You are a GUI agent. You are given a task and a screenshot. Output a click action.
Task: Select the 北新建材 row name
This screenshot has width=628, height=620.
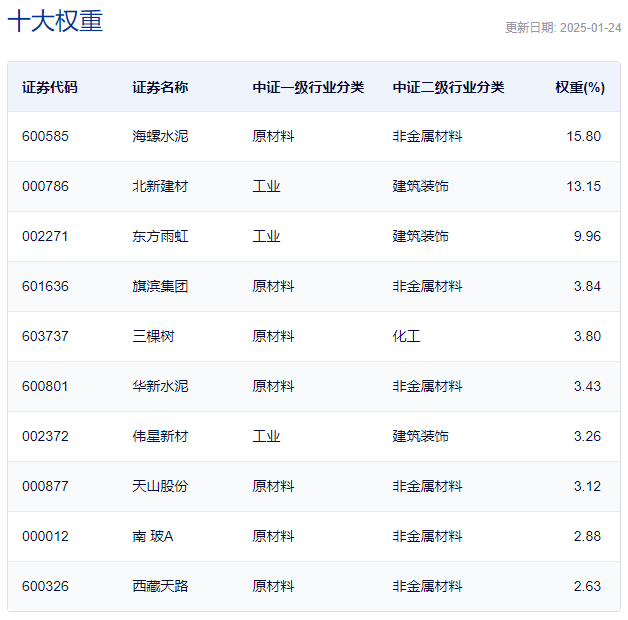coord(160,186)
